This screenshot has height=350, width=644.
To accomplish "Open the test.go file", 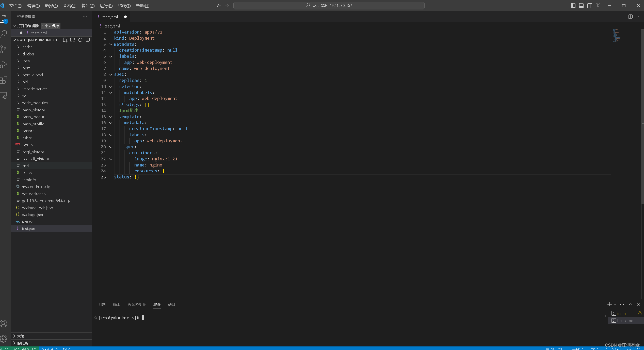I will tap(27, 222).
